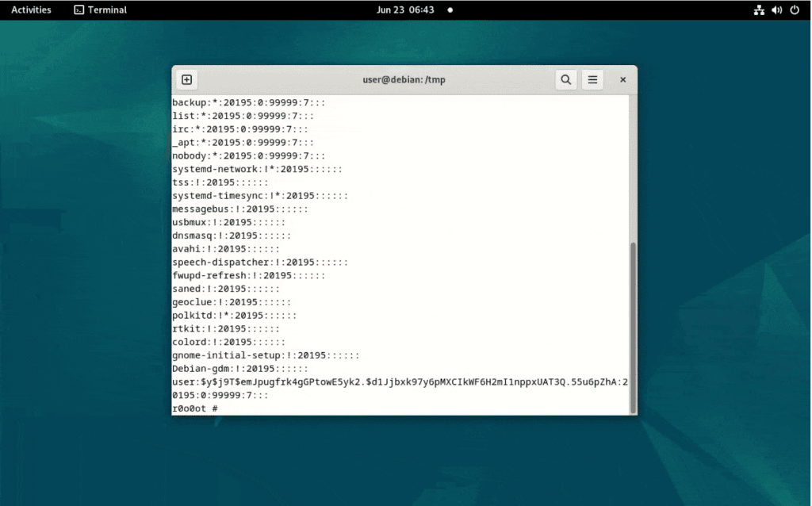Open the Activities overview
This screenshot has height=506, width=812.
pyautogui.click(x=31, y=10)
